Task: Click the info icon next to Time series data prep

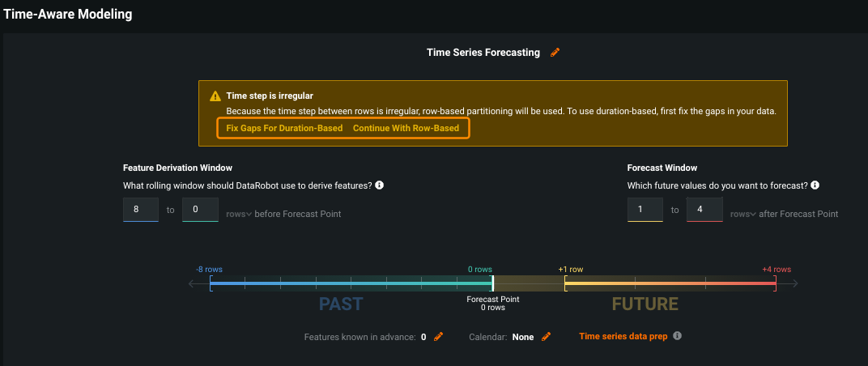Action: point(678,336)
